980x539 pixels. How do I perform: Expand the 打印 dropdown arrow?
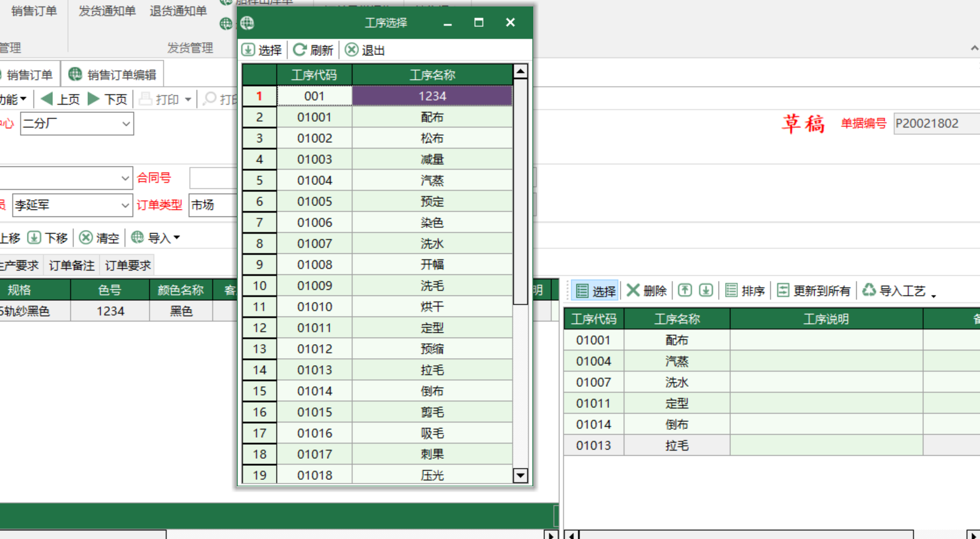tap(188, 99)
